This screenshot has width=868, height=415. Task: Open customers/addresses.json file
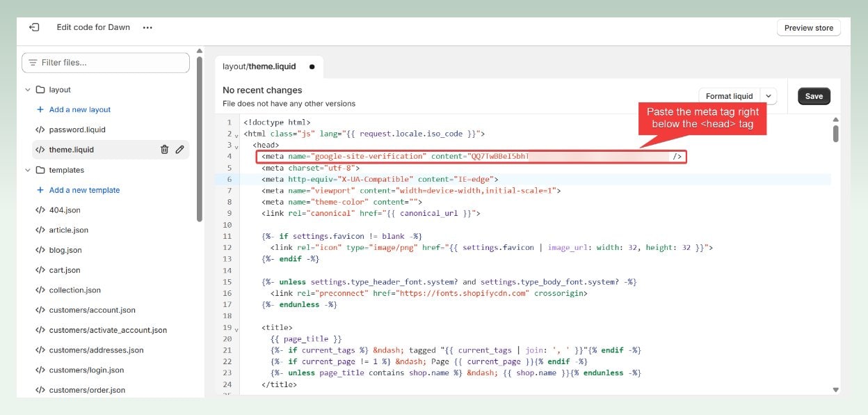click(96, 350)
